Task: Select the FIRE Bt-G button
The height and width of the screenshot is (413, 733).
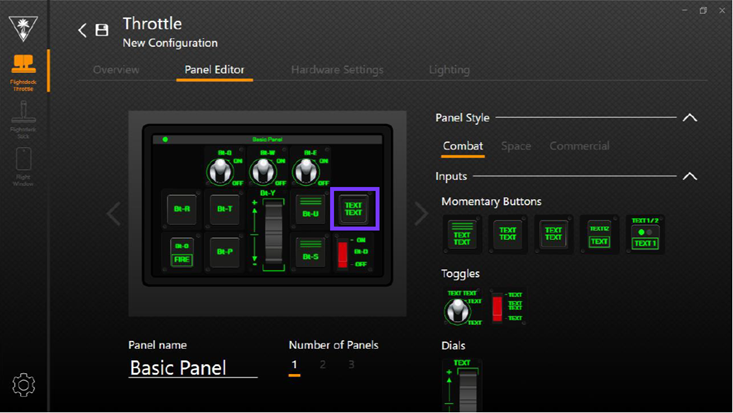Action: (x=182, y=253)
